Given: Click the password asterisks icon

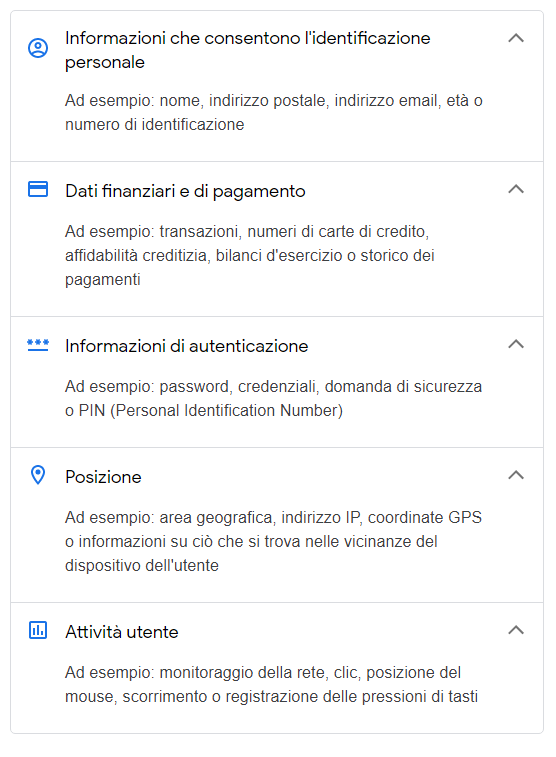Looking at the screenshot, I should (x=38, y=345).
